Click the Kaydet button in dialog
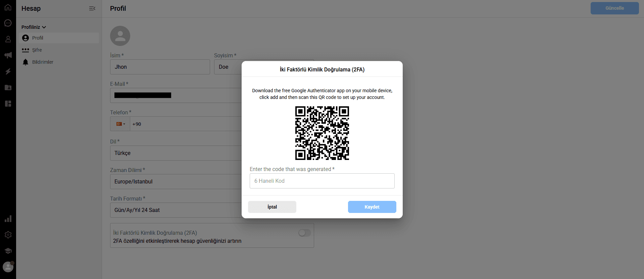Screen dimensions: 644x279 tap(372, 207)
